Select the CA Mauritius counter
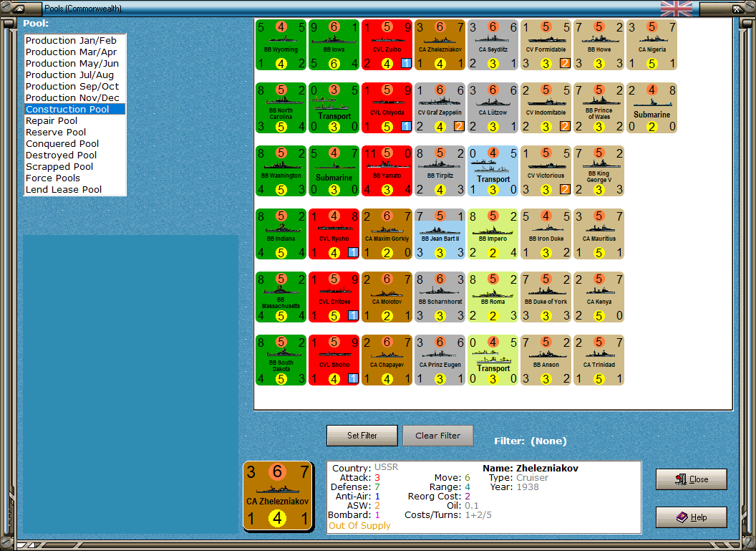 (x=599, y=234)
